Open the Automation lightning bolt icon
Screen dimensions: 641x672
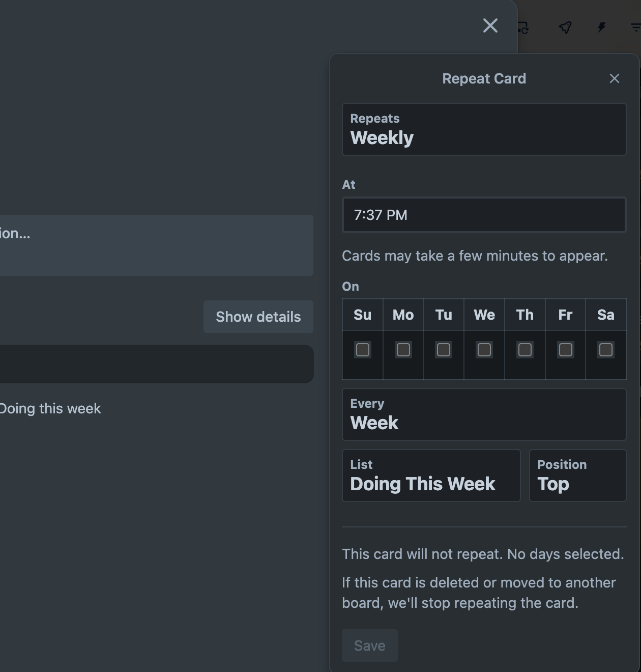point(602,27)
